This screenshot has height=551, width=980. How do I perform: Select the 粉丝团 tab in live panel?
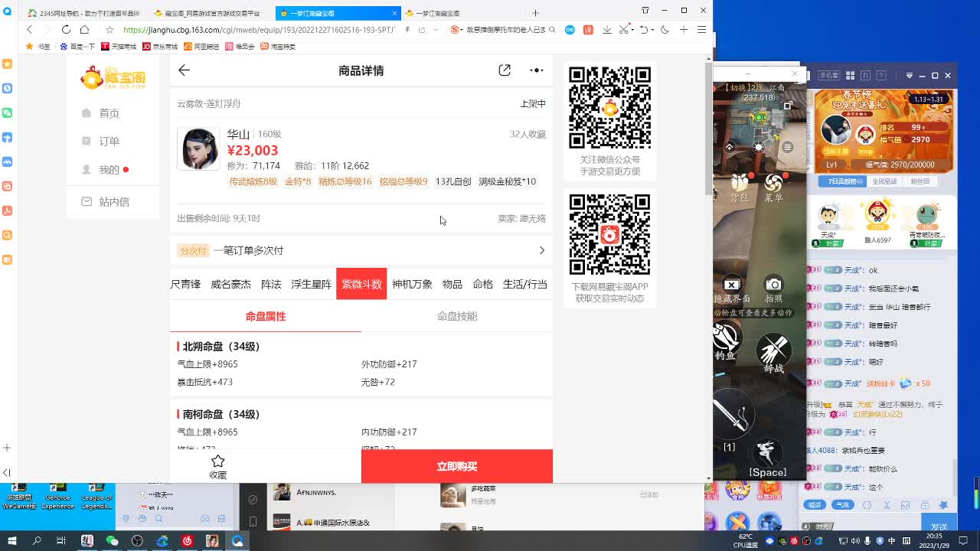pyautogui.click(x=920, y=181)
